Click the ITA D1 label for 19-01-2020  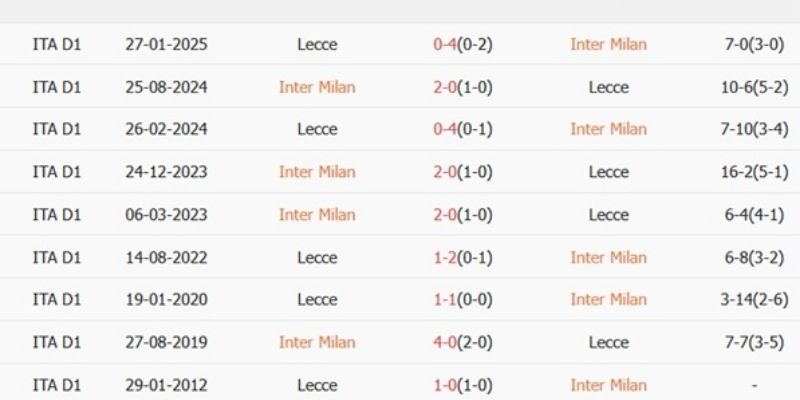coord(57,300)
